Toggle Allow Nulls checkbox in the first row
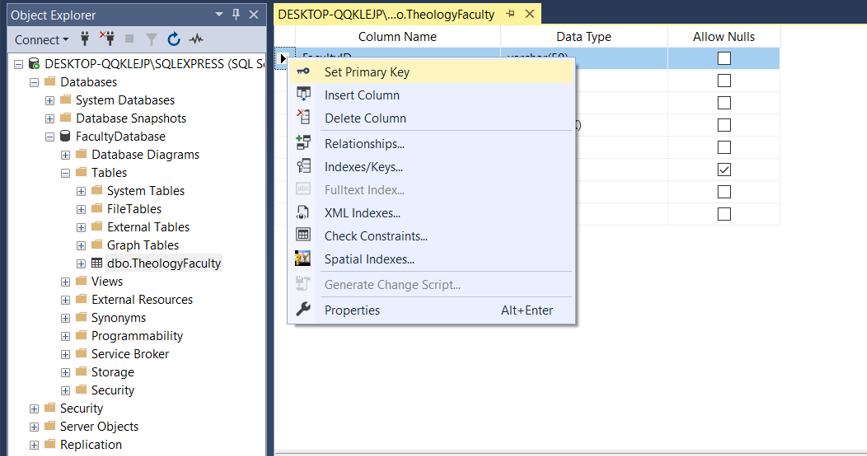This screenshot has width=867, height=456. click(x=724, y=58)
